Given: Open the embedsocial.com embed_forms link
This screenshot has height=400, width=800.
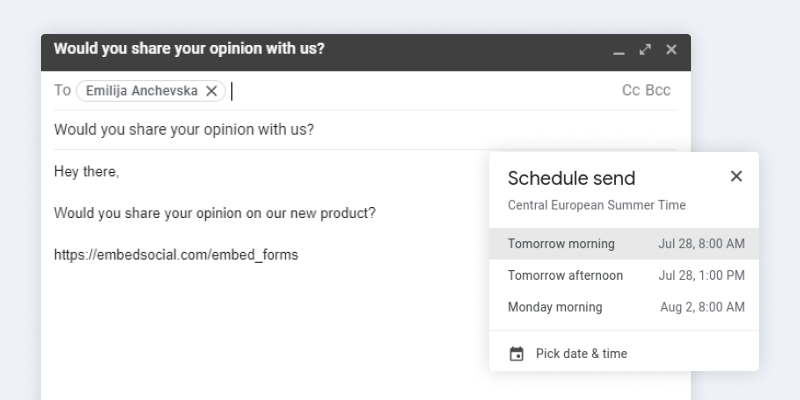Looking at the screenshot, I should click(176, 255).
